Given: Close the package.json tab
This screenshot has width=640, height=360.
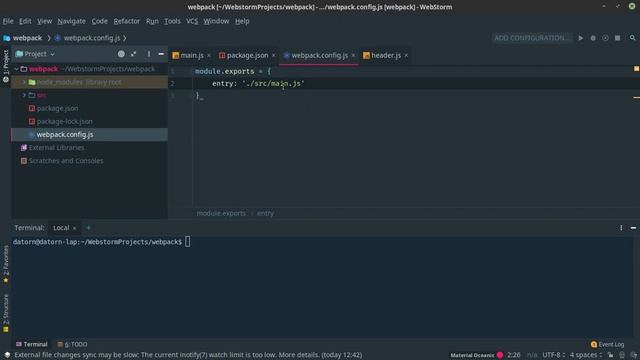Looking at the screenshot, I should [x=273, y=56].
